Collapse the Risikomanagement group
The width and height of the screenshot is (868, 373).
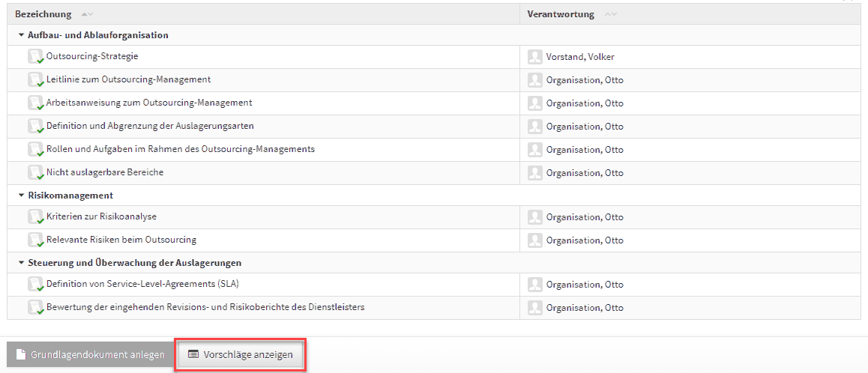(x=21, y=195)
